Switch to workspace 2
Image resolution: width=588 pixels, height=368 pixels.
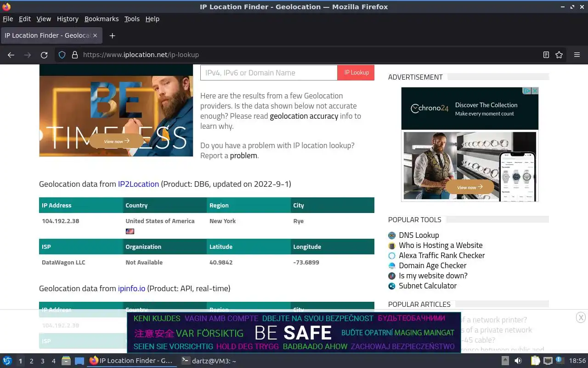point(31,361)
